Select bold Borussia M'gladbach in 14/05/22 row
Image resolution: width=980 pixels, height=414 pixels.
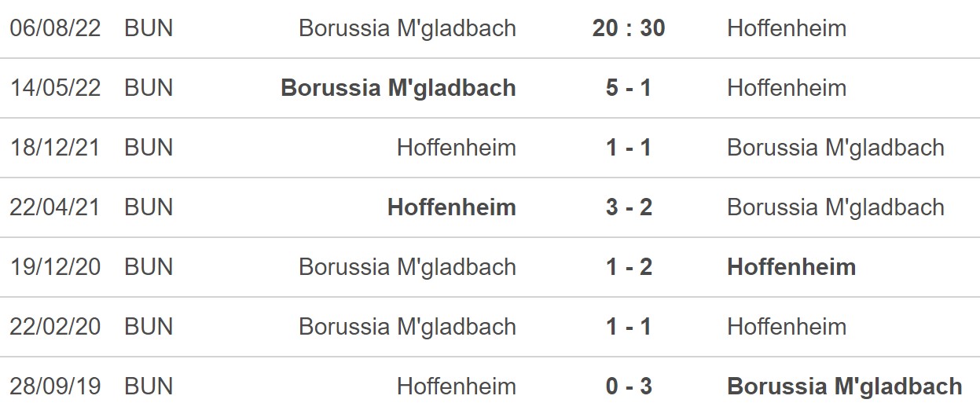point(398,87)
